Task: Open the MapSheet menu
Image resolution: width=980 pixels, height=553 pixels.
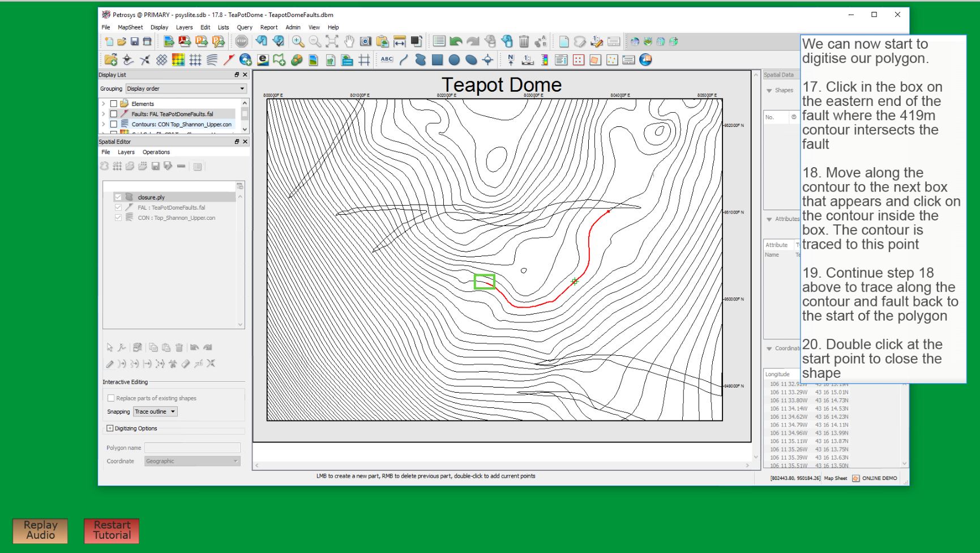Action: 130,27
